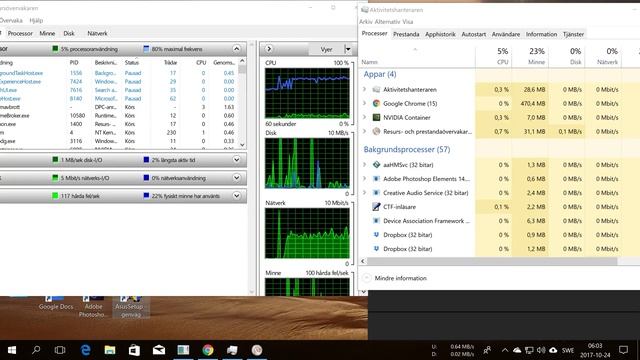Click OneDrive cloud tray icon
Viewport: 640px width, 360px height.
pyautogui.click(x=517, y=350)
